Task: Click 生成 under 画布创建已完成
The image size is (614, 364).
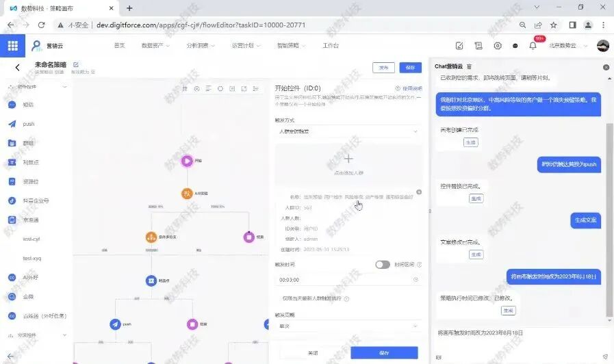Action: point(471,142)
